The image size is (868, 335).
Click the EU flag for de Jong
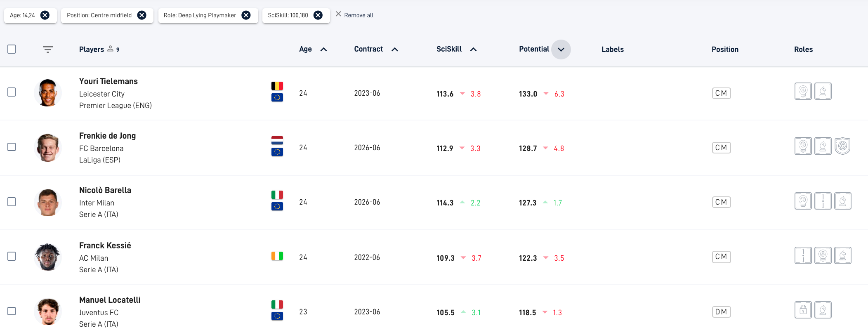277,152
